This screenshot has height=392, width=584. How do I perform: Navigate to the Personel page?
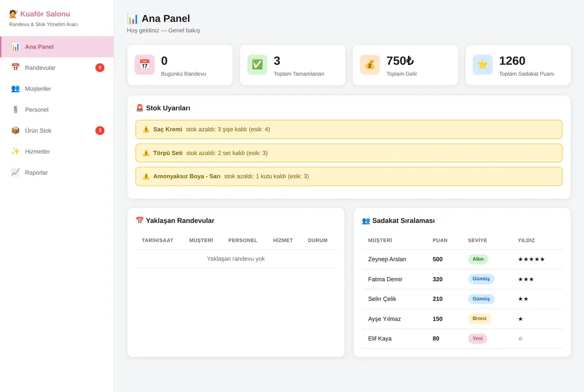click(57, 109)
